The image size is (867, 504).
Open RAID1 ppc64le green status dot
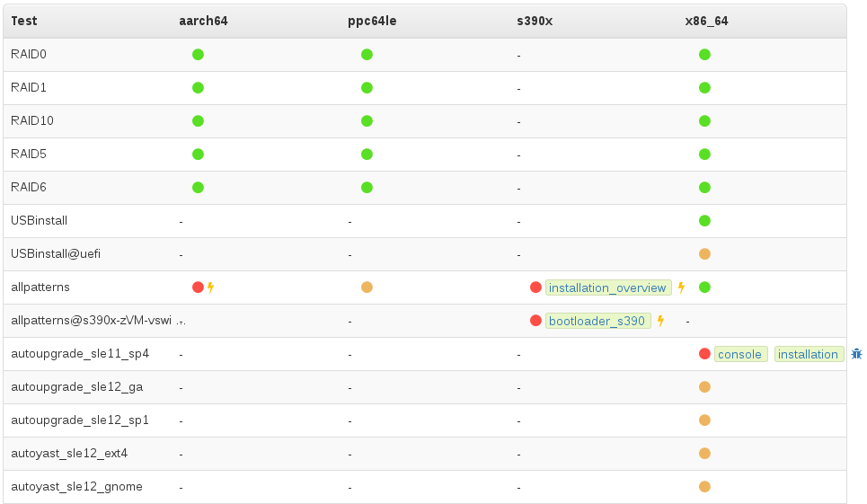[367, 88]
